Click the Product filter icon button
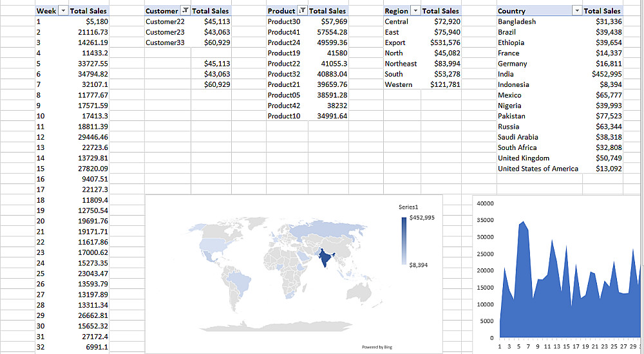 click(x=301, y=11)
